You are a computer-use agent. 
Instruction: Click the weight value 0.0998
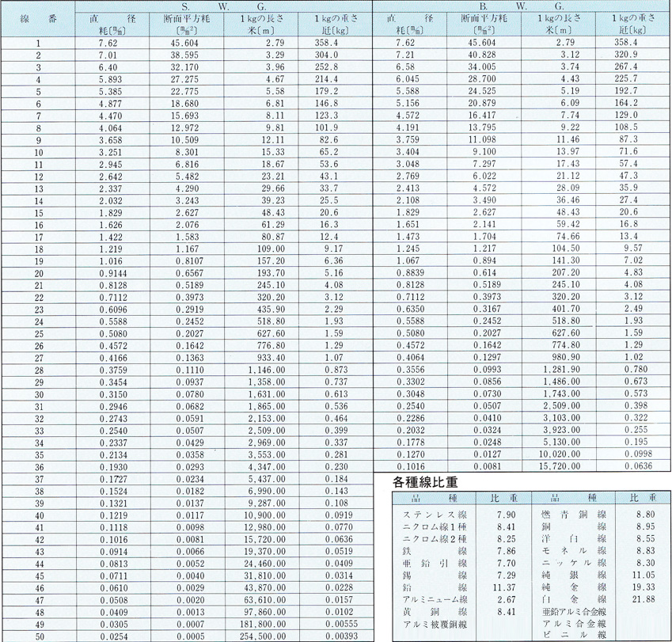coord(638,454)
